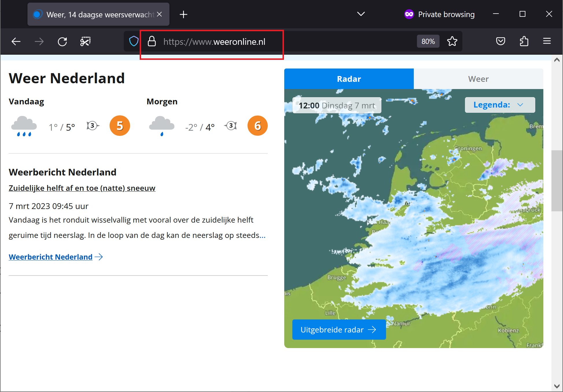
Task: Click today's temperature 1° / 5°
Action: click(62, 127)
